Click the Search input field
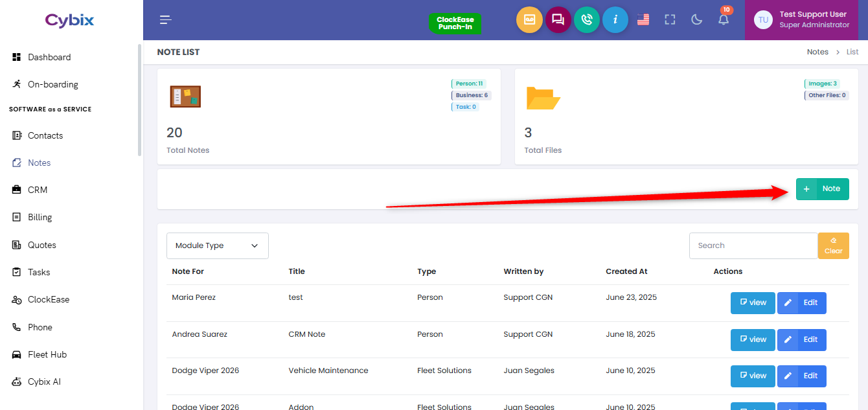The height and width of the screenshot is (410, 868). (x=753, y=245)
